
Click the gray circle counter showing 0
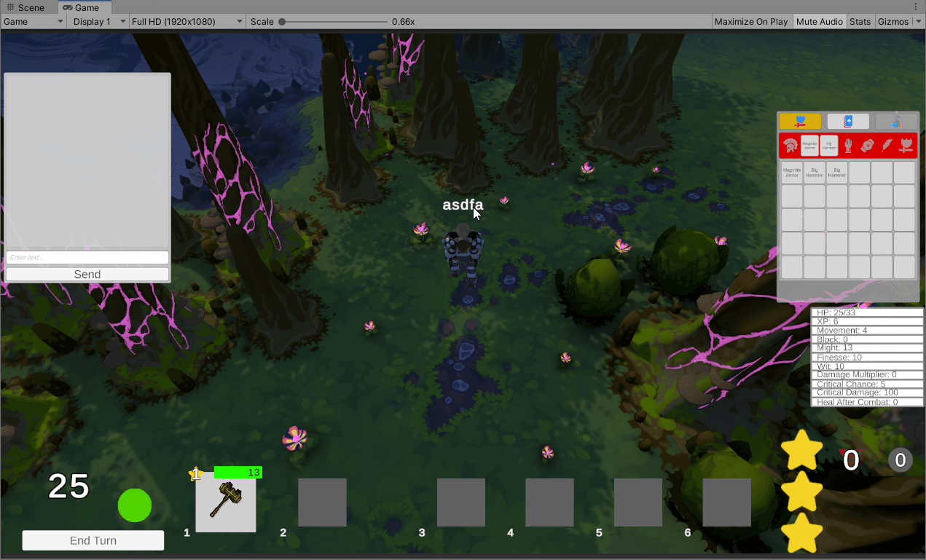click(x=901, y=460)
